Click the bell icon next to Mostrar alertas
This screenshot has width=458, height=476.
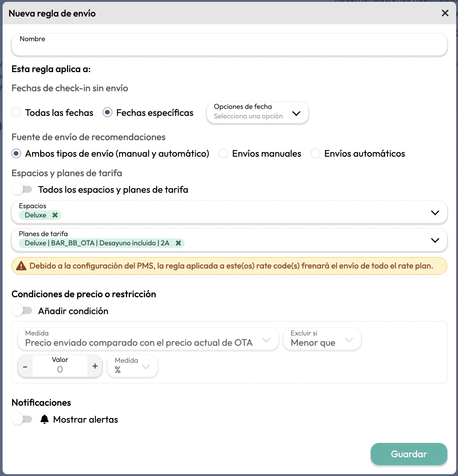click(x=45, y=419)
